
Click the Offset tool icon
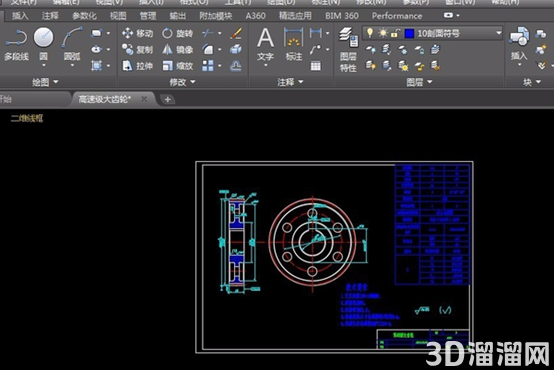236,66
